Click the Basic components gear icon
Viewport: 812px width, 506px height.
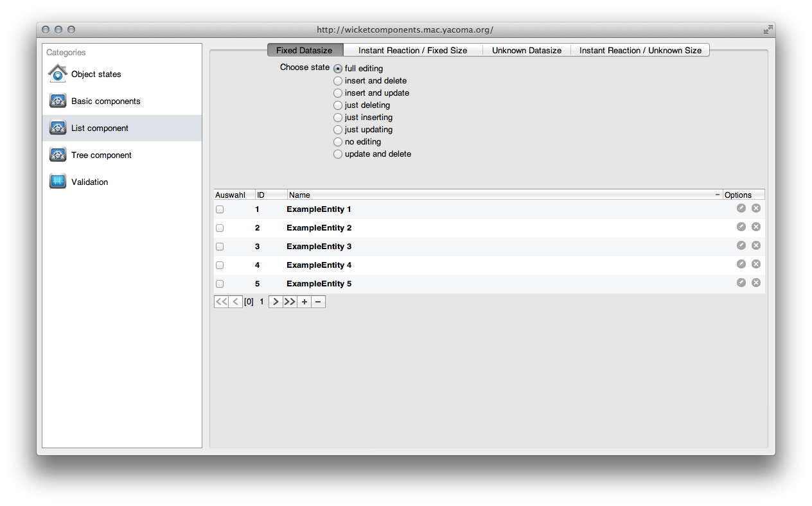coord(57,100)
